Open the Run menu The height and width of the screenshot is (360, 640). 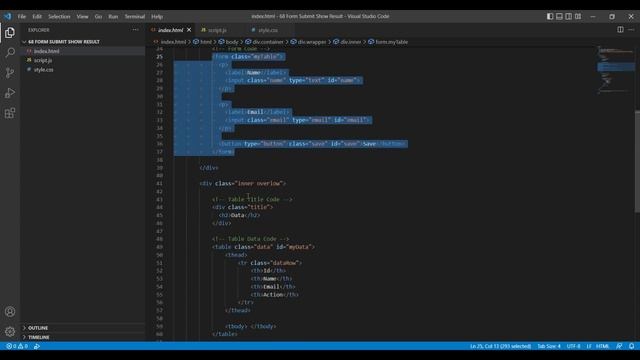pyautogui.click(x=113, y=16)
